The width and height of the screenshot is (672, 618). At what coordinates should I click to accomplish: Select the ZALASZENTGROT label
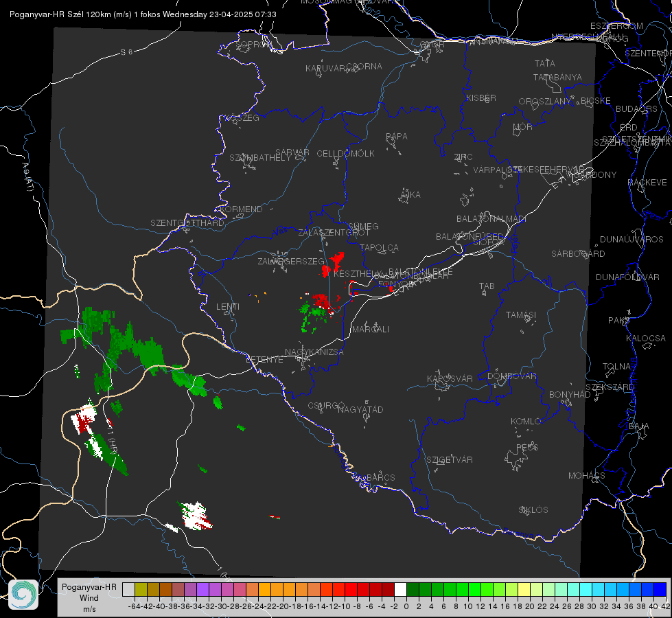pyautogui.click(x=334, y=233)
